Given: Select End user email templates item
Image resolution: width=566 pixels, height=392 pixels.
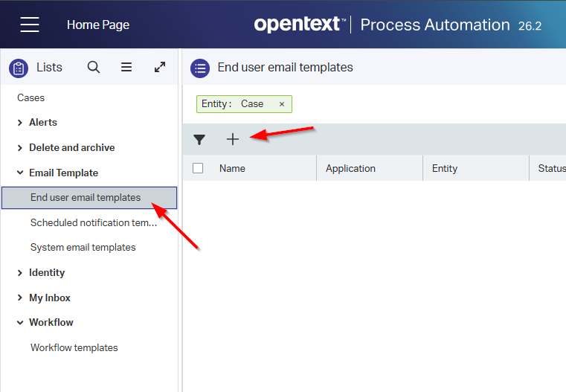Looking at the screenshot, I should 89,198.
